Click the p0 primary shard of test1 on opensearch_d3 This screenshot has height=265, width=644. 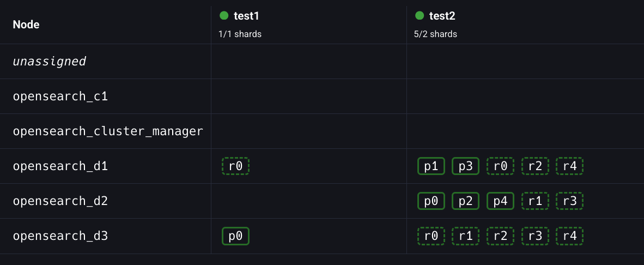[x=235, y=236]
